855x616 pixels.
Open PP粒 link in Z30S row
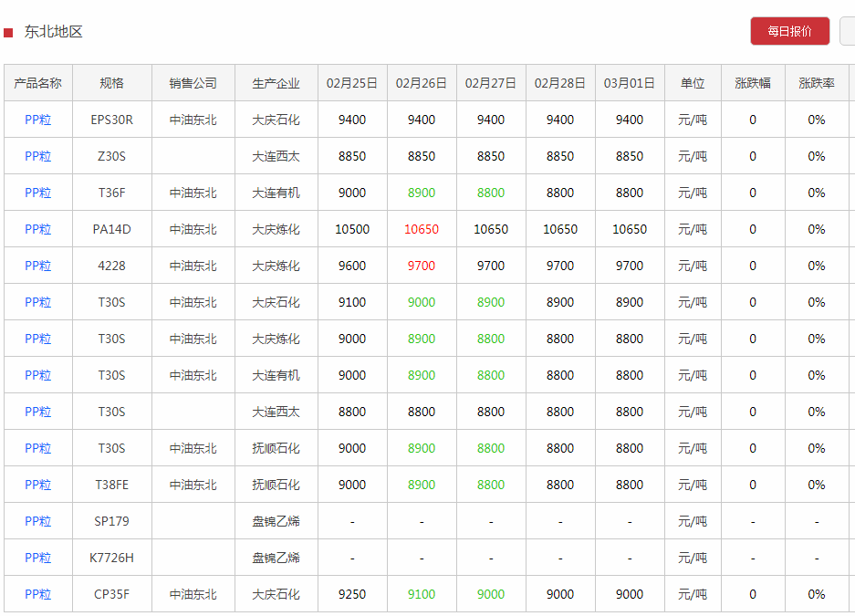click(37, 156)
